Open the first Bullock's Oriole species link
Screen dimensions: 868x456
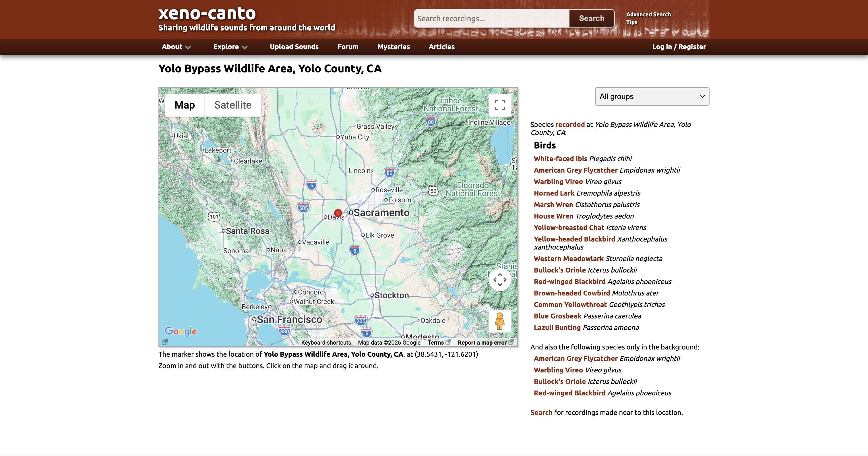point(560,270)
